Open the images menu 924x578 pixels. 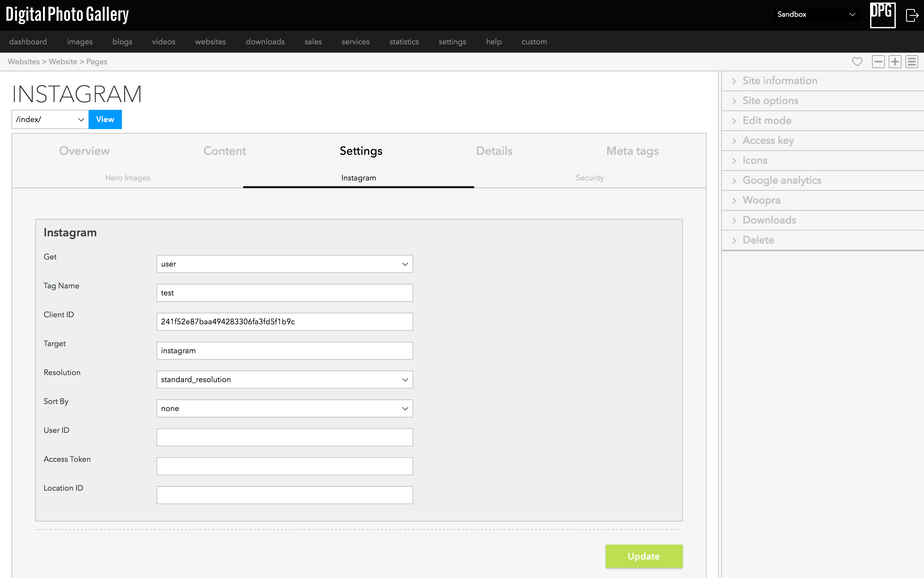pos(80,42)
